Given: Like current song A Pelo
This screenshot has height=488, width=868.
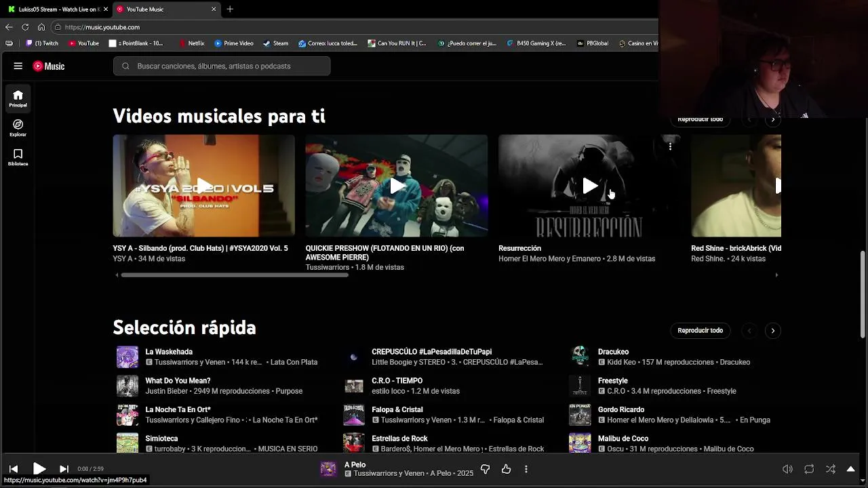Looking at the screenshot, I should tap(506, 469).
